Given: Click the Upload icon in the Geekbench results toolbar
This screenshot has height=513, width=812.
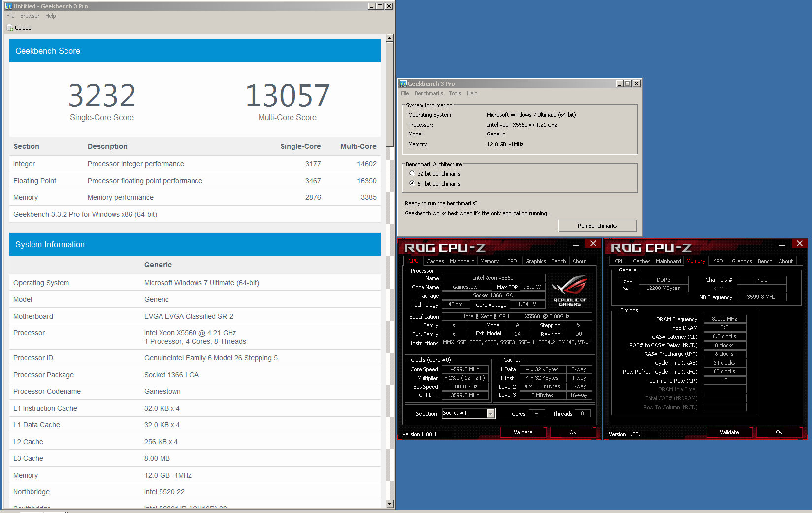Looking at the screenshot, I should (10, 28).
